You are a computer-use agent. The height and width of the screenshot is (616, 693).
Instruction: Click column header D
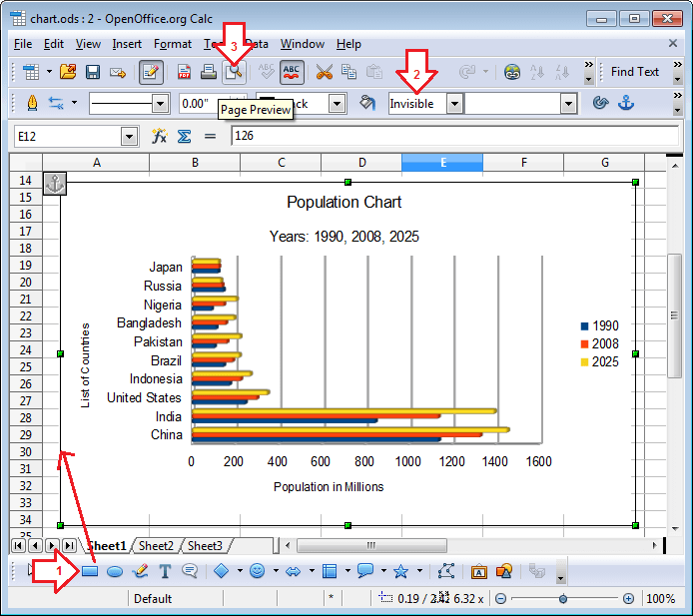(361, 163)
